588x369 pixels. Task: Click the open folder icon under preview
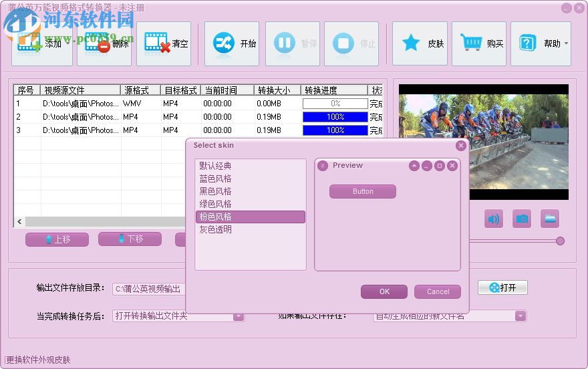(x=550, y=219)
